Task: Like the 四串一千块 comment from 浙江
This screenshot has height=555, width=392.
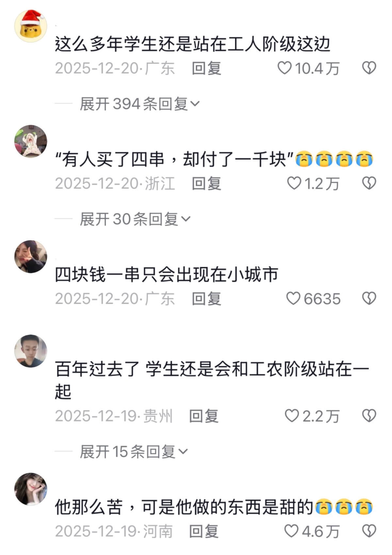Action: click(294, 183)
